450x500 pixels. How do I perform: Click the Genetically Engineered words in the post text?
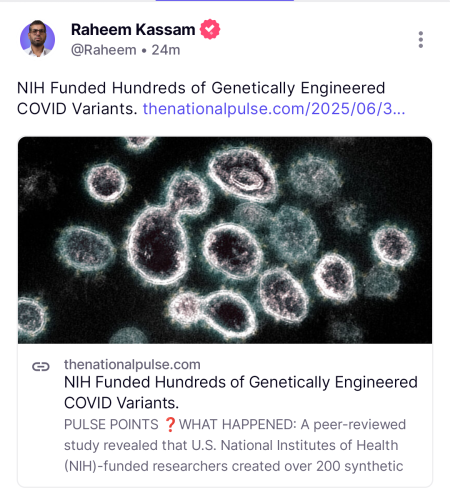click(298, 88)
